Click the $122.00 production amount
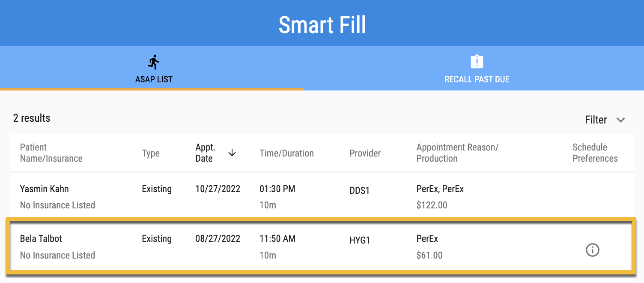Image resolution: width=644 pixels, height=283 pixels. tap(432, 205)
